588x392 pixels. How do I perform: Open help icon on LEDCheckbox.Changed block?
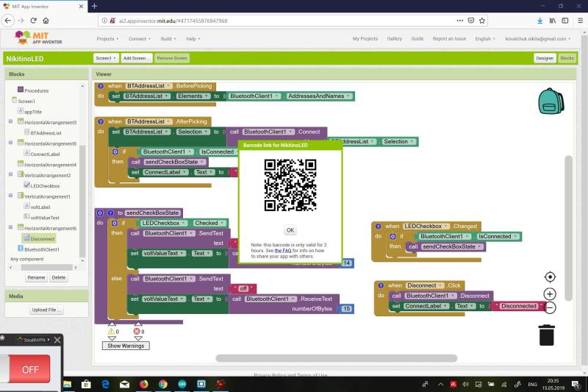coord(378,227)
